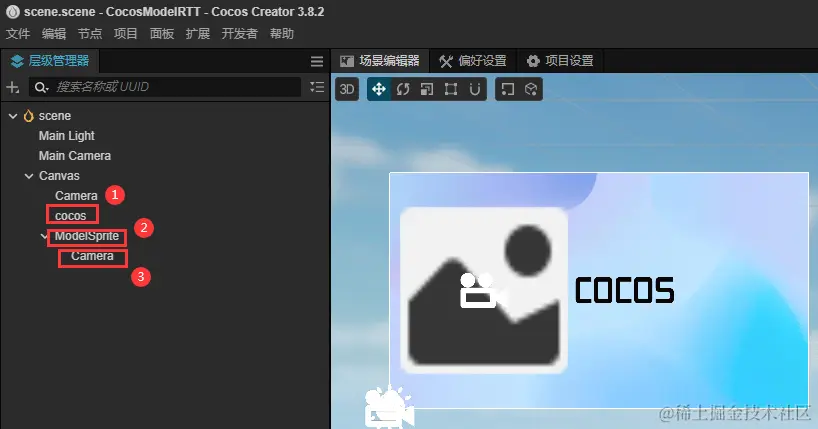Select the move gizmo tool
The height and width of the screenshot is (429, 818).
point(379,89)
